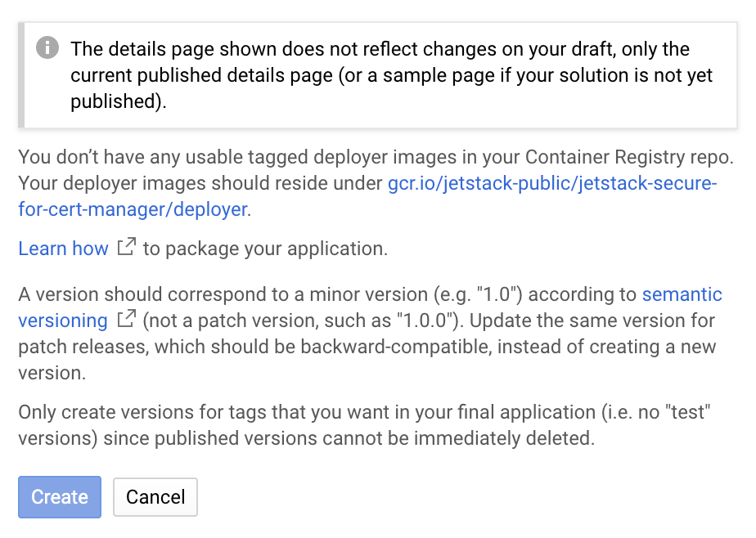Screen dimensions: 756x538
Task: Click the info icon in the notice banner
Action: point(47,47)
